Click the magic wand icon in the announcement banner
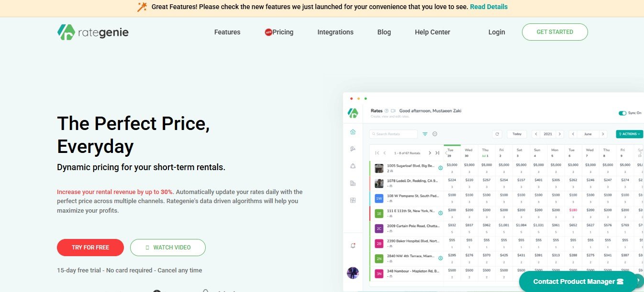644x292 pixels. tap(142, 7)
